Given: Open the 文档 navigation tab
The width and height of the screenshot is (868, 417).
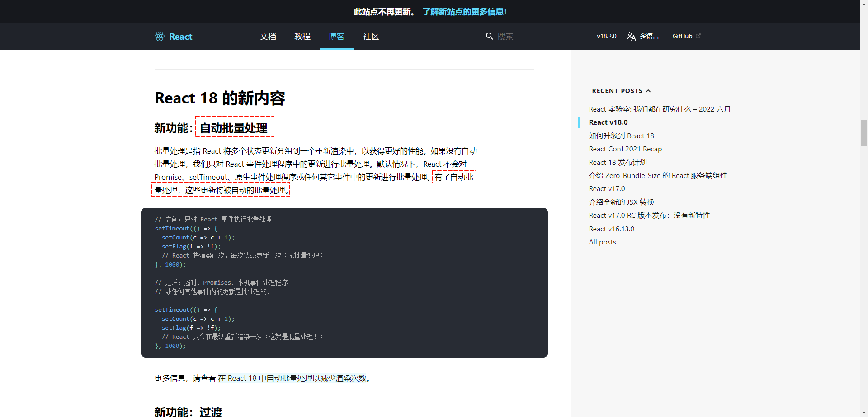Looking at the screenshot, I should tap(268, 37).
